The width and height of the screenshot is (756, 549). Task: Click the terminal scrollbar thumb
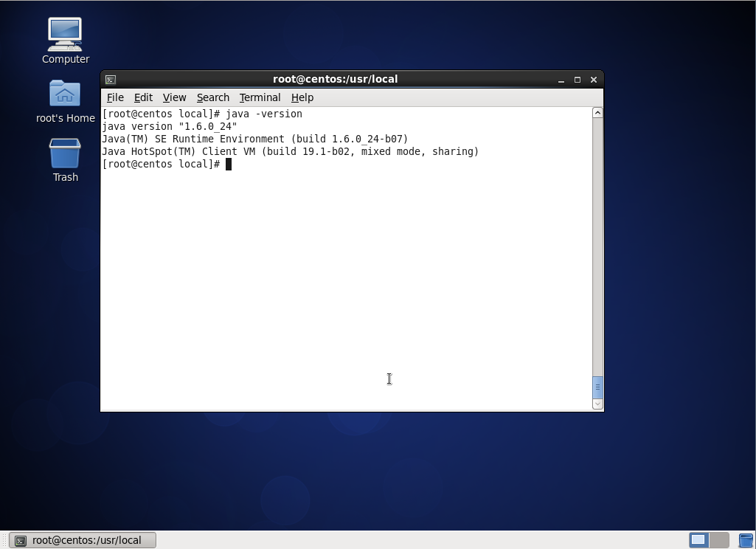pyautogui.click(x=597, y=387)
